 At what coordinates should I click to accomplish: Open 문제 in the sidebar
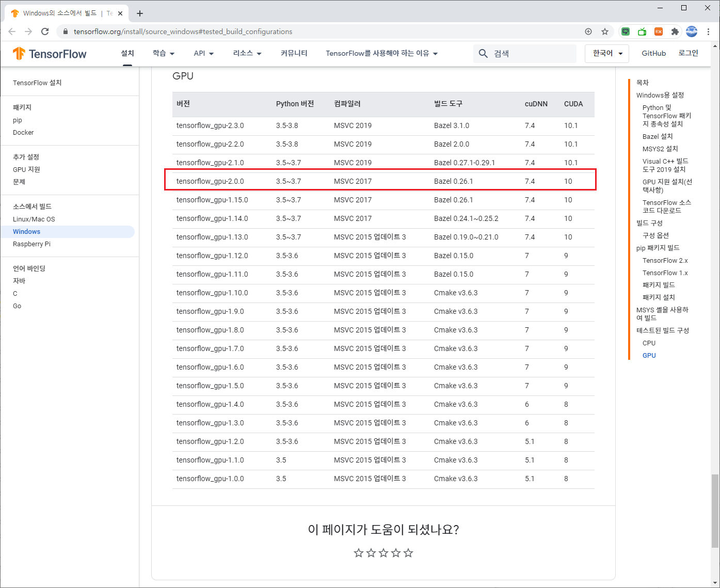click(19, 182)
